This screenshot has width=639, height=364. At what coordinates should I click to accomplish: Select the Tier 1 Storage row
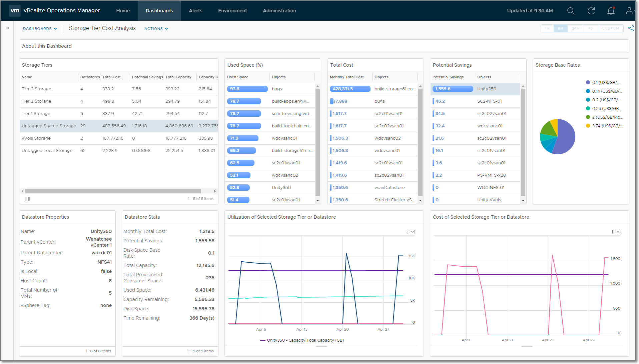tap(118, 114)
